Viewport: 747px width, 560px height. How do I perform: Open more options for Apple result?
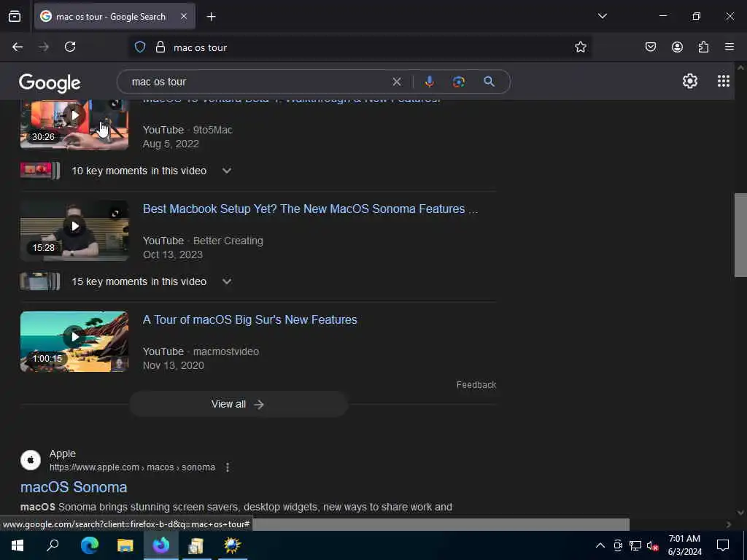(228, 467)
